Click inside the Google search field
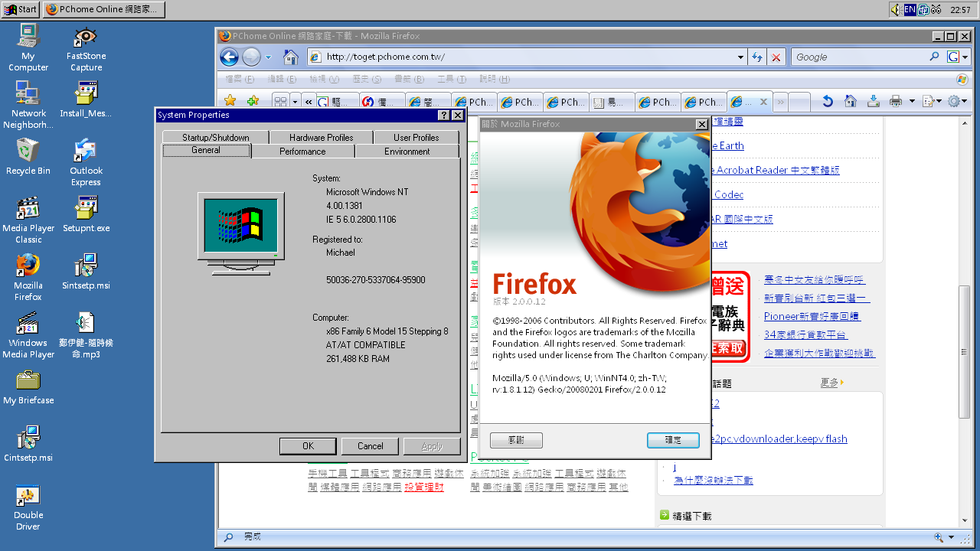Viewport: 980px width, 551px height. coord(857,57)
